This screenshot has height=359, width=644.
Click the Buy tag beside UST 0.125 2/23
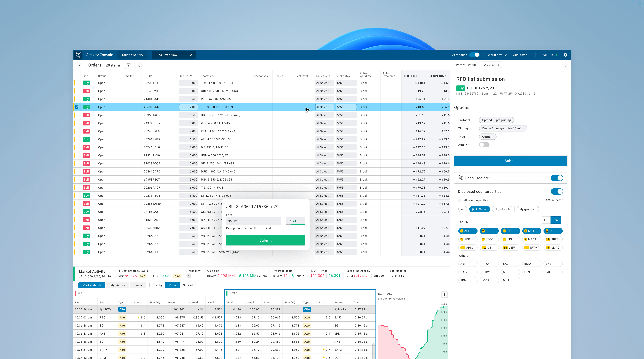[460, 88]
